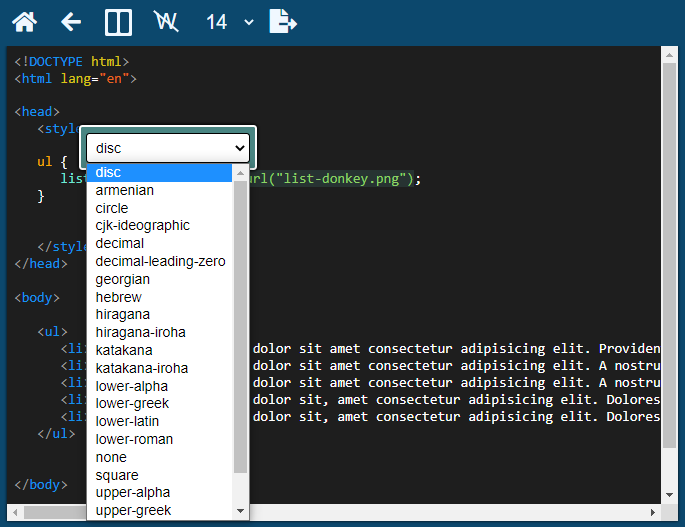This screenshot has width=685, height=527.
Task: Click the back arrow icon
Action: click(x=71, y=21)
